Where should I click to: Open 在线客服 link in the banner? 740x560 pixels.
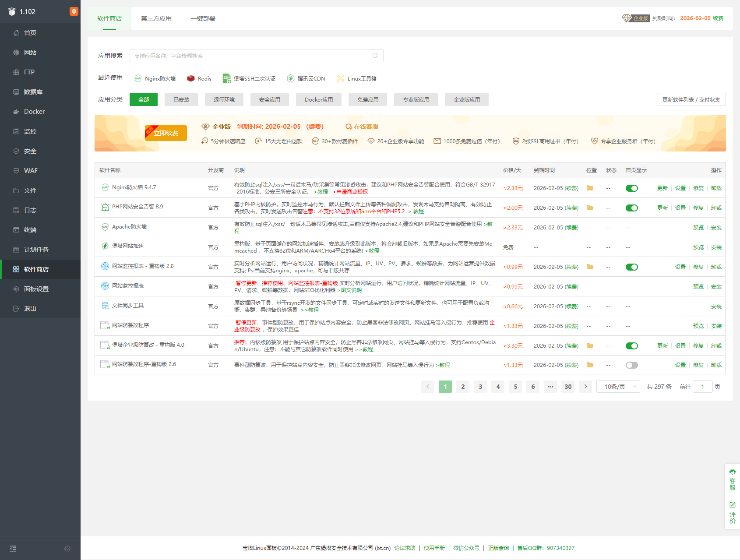click(362, 127)
